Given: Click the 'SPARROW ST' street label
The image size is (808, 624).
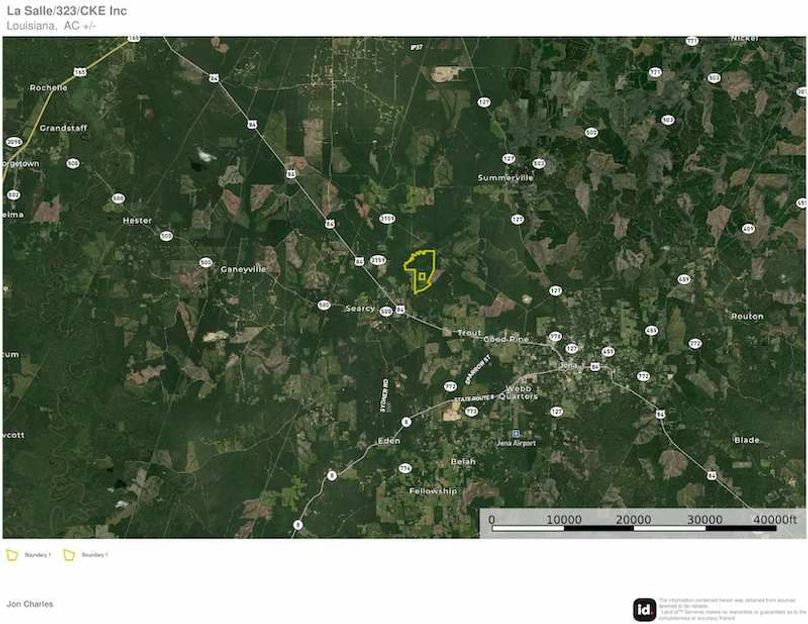Looking at the screenshot, I should coord(478,369).
